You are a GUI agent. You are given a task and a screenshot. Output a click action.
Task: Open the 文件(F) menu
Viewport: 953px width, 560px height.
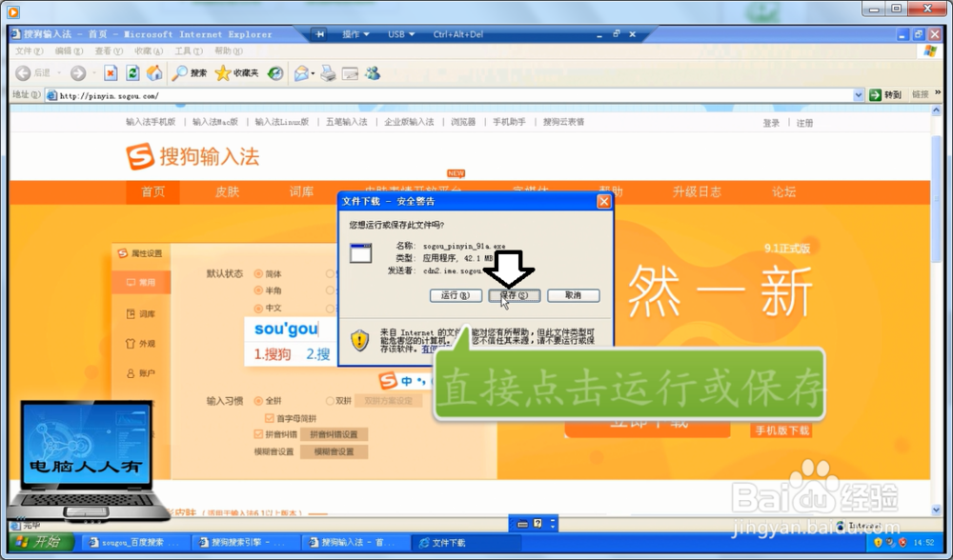click(x=30, y=51)
